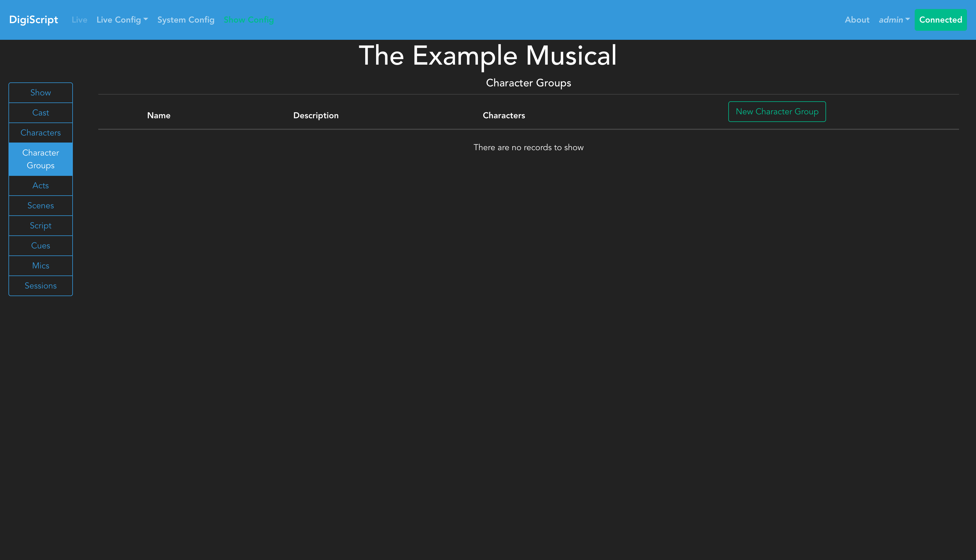Image resolution: width=976 pixels, height=560 pixels.
Task: Create a New Character Group
Action: pos(777,111)
